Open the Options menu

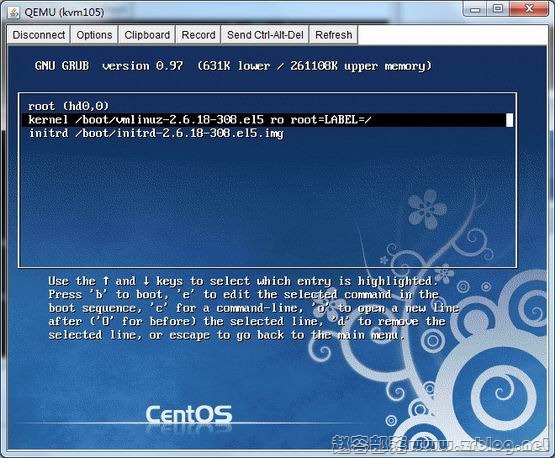pos(94,35)
